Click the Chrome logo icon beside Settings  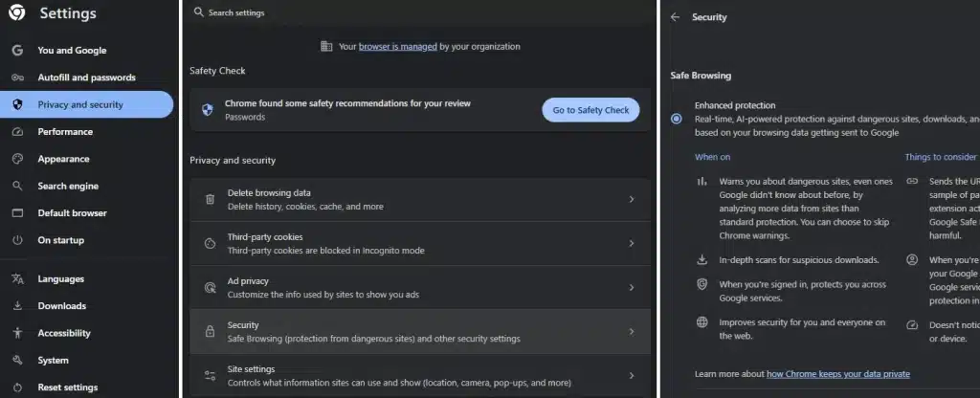tap(17, 12)
